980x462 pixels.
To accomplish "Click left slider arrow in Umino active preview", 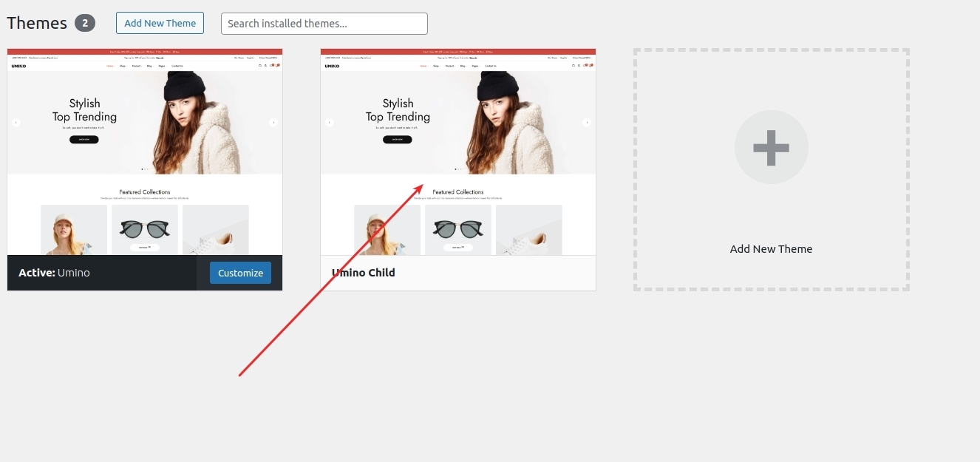I will [x=16, y=122].
